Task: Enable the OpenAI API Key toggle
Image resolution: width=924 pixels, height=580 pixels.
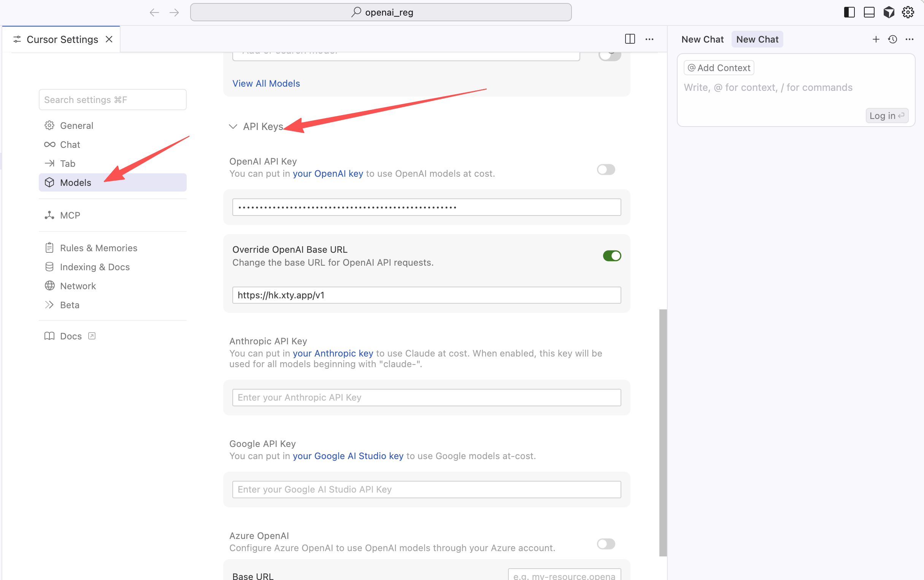Action: (605, 170)
